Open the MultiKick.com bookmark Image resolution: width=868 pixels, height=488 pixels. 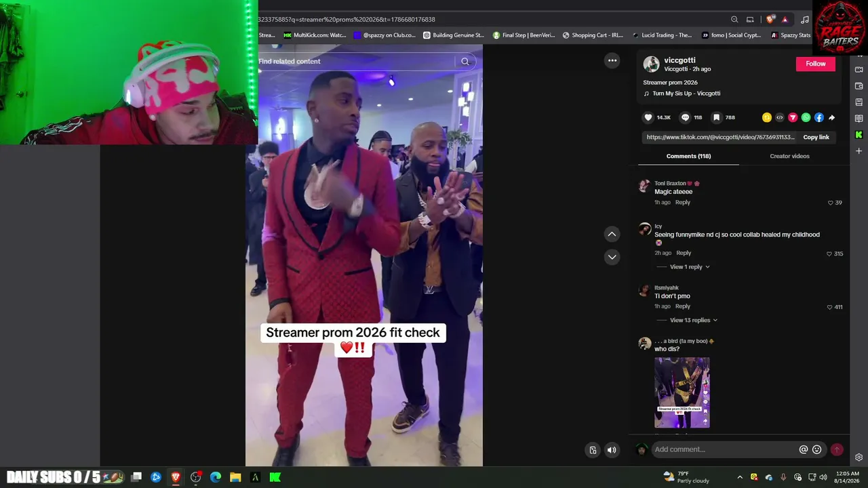click(x=315, y=35)
